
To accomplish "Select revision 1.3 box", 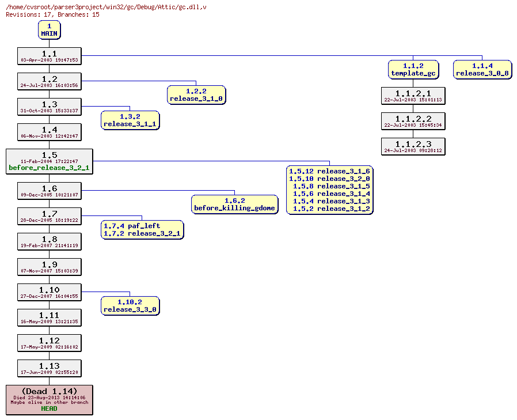I will coord(49,107).
